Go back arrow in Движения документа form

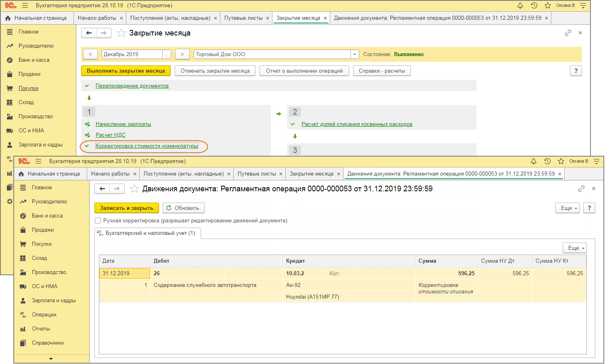(102, 188)
